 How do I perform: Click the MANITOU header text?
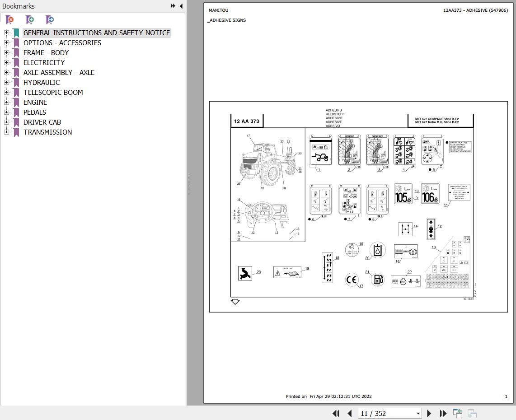tap(218, 10)
